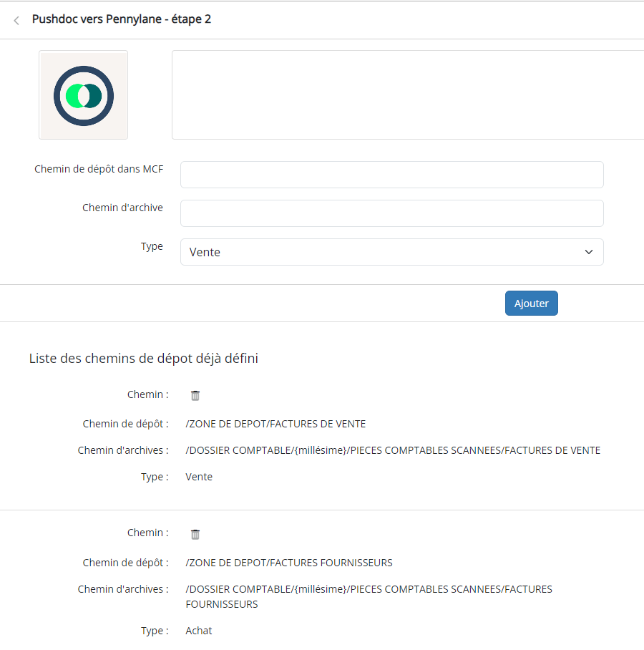Focus the Chemin d'archive input field
This screenshot has height=650, width=644.
pos(391,213)
